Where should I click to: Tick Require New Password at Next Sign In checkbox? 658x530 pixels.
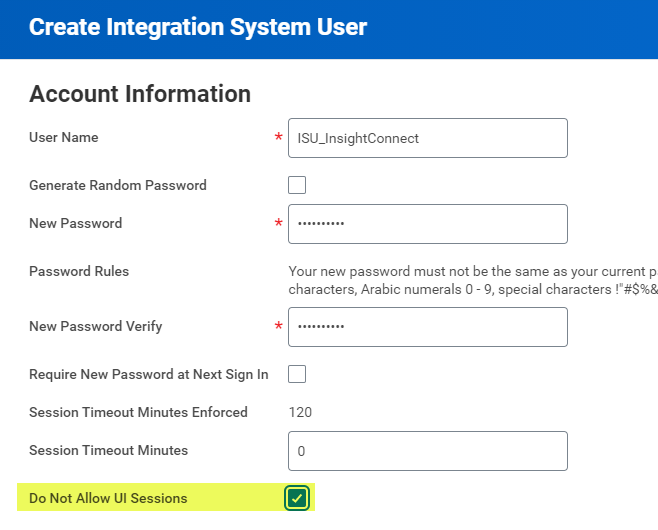(x=297, y=374)
